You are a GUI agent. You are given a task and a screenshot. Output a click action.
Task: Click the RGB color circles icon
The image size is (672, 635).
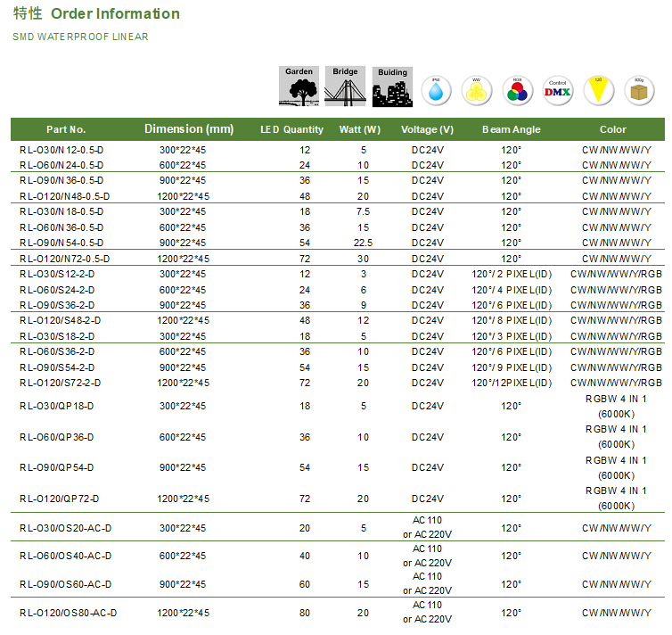click(517, 90)
